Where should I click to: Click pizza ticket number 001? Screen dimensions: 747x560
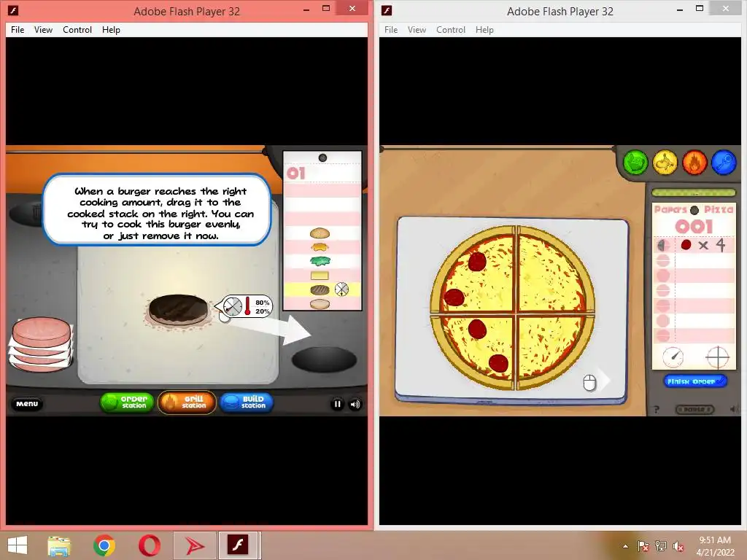pos(694,226)
